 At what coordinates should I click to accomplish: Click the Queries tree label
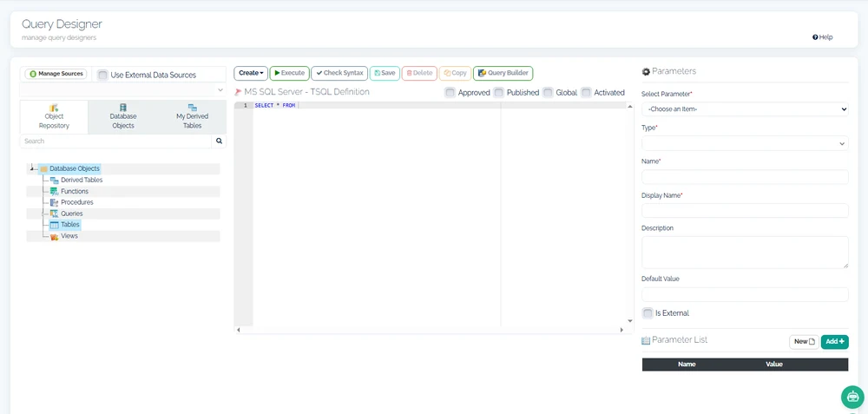click(72, 214)
